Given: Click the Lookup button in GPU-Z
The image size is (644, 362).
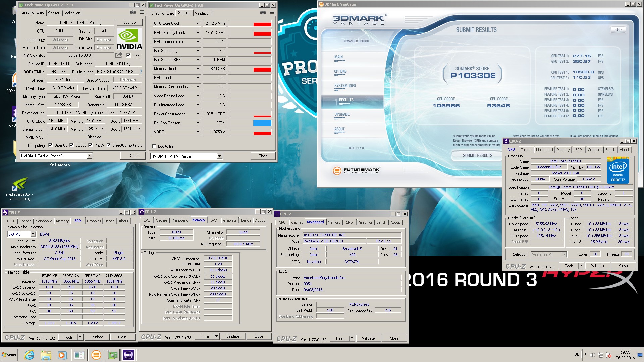Looking at the screenshot, I should (129, 22).
